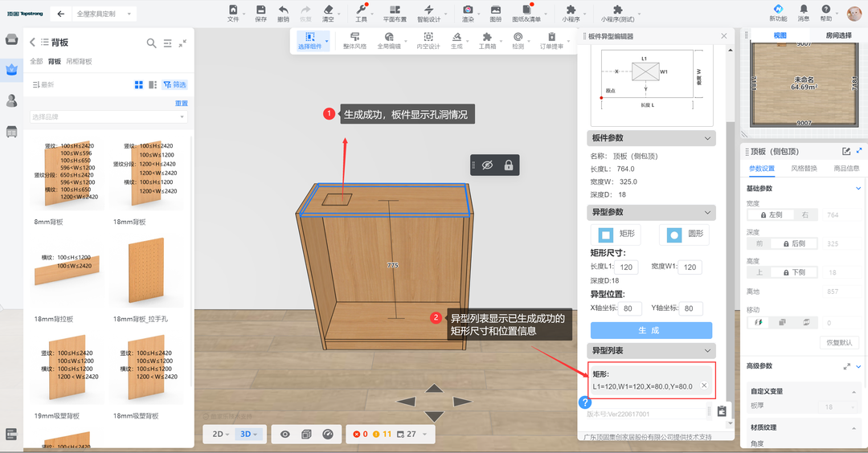Select the 18mm背拉板_拉手孔 thumbnail
Viewport: 868px width, 453px height.
pos(145,273)
